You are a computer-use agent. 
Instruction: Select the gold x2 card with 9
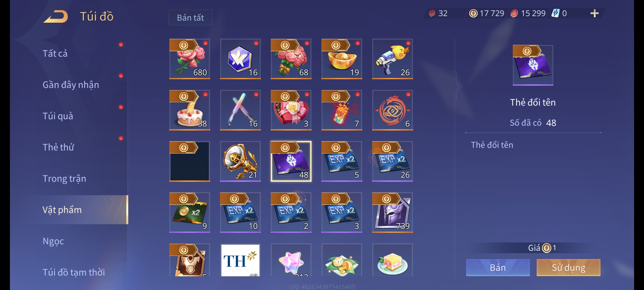coord(189,212)
